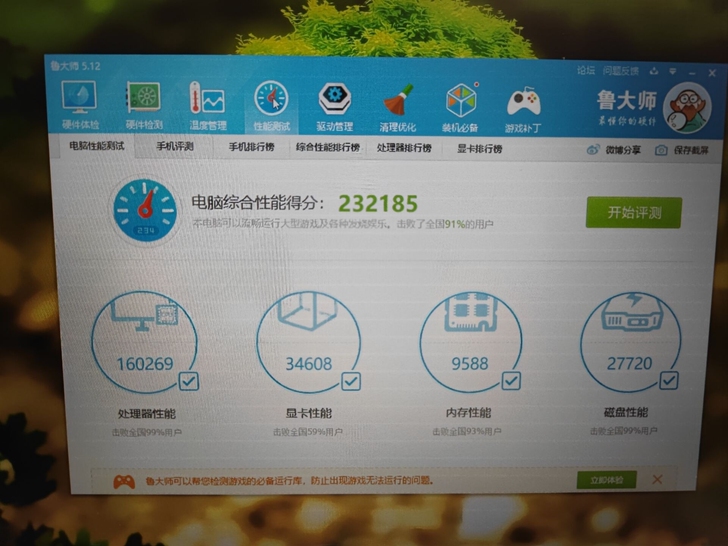Click the 鲁大师 5.12 window title
This screenshot has height=546, width=728.
click(x=75, y=66)
